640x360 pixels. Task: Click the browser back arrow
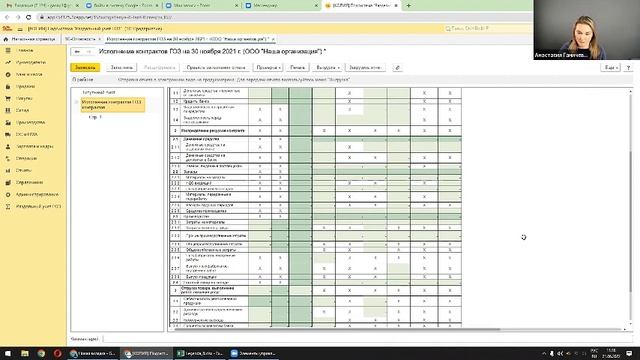7,17
